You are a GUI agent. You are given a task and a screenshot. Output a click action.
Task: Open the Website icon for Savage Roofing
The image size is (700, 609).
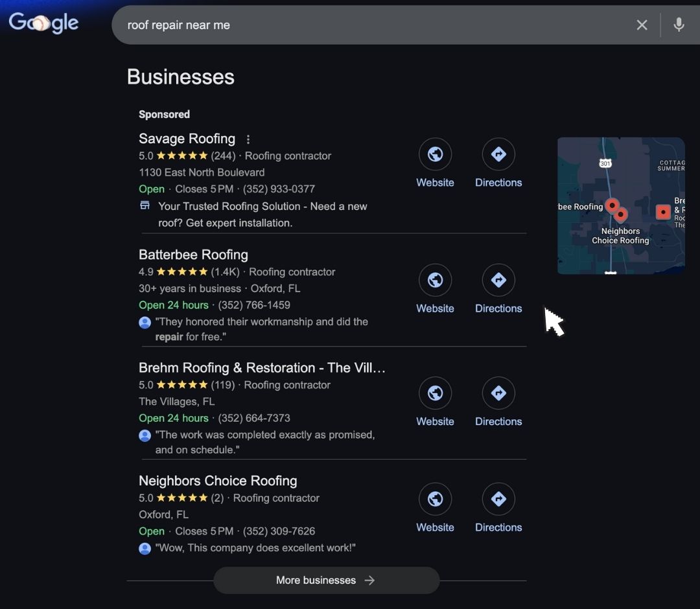click(435, 154)
